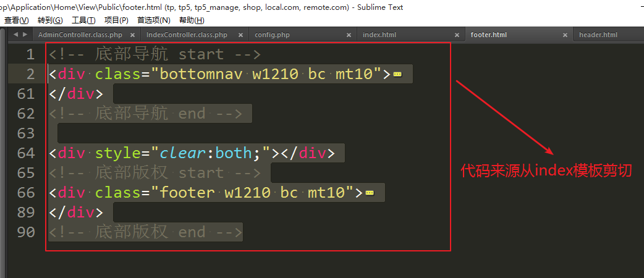Open the 项目(P) menu
Screen dimensions: 644x278
[x=116, y=20]
